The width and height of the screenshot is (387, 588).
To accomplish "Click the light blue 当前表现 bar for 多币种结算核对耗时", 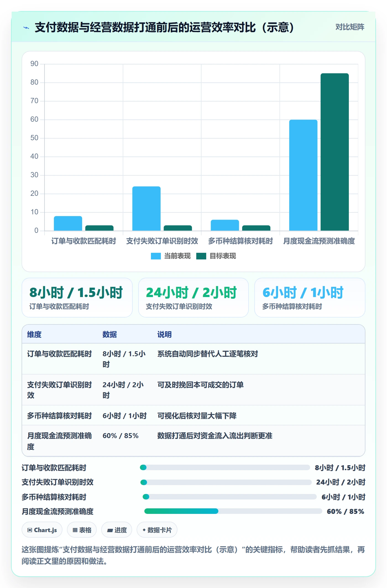I will 225,225.
